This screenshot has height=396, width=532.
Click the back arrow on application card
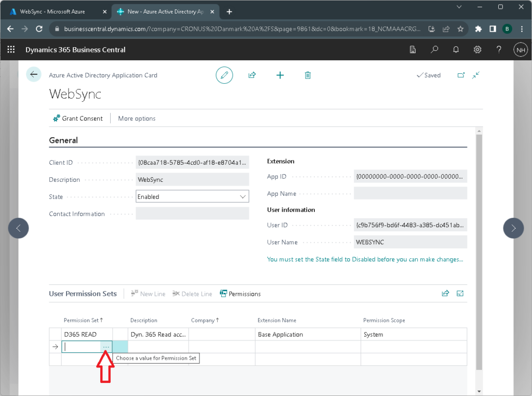pos(34,75)
